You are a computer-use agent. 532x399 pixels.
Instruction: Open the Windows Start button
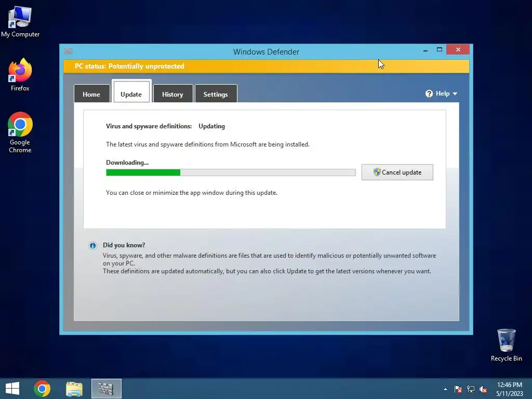pos(12,389)
